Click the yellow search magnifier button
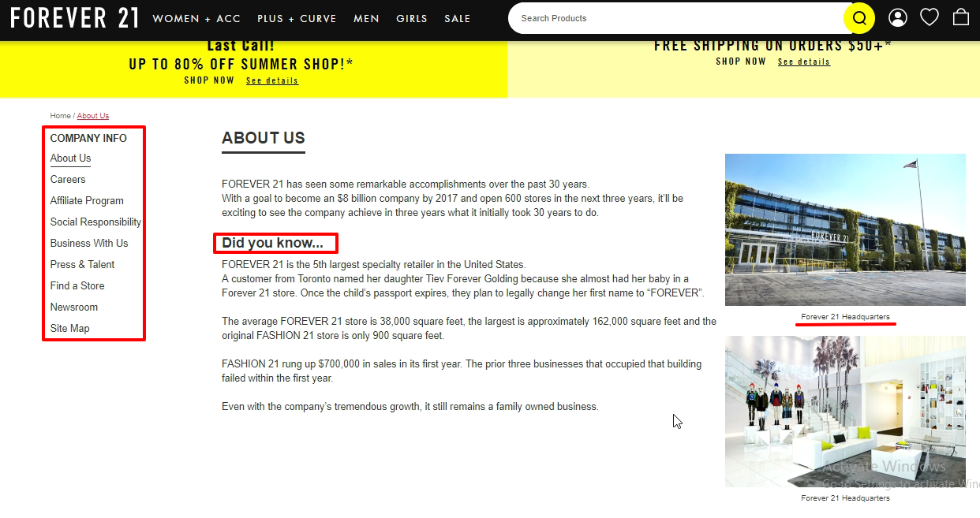Image resolution: width=980 pixels, height=518 pixels. (x=859, y=18)
